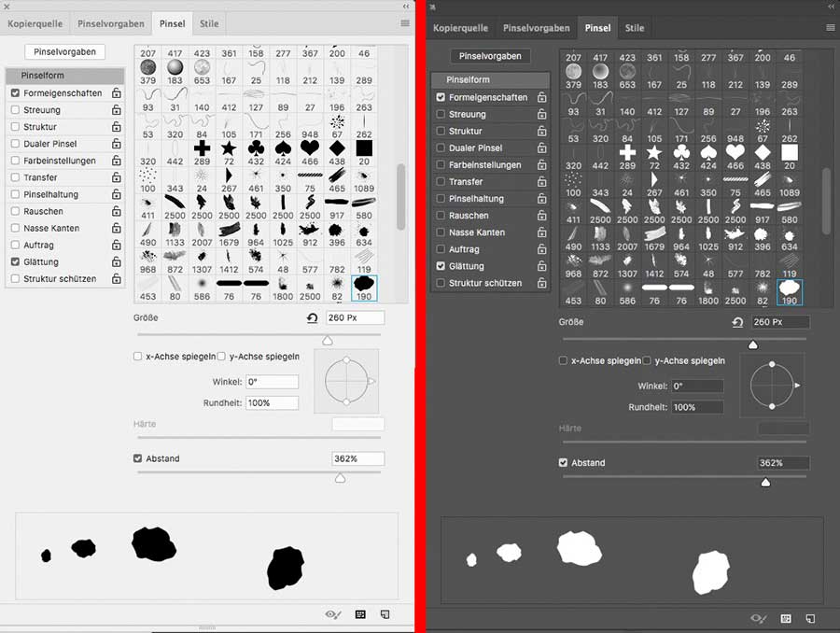Click Winkel field in light panel
The height and width of the screenshot is (633, 840).
[273, 382]
